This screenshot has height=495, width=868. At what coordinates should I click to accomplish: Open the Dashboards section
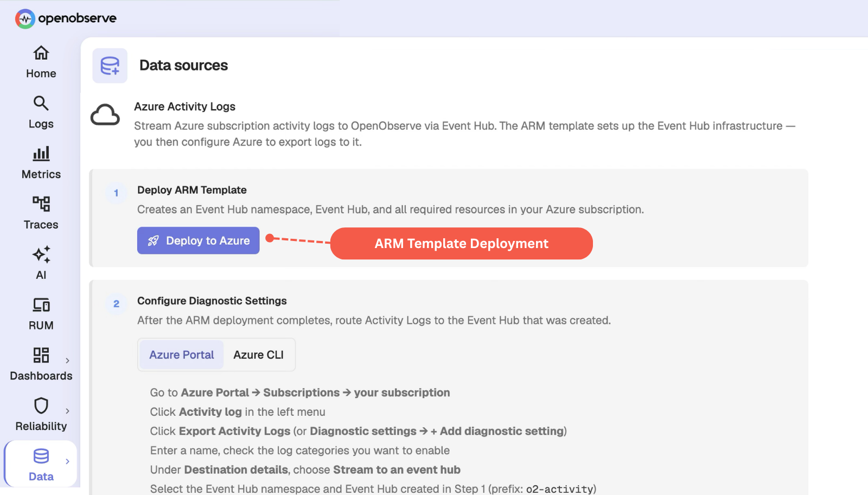[41, 365]
